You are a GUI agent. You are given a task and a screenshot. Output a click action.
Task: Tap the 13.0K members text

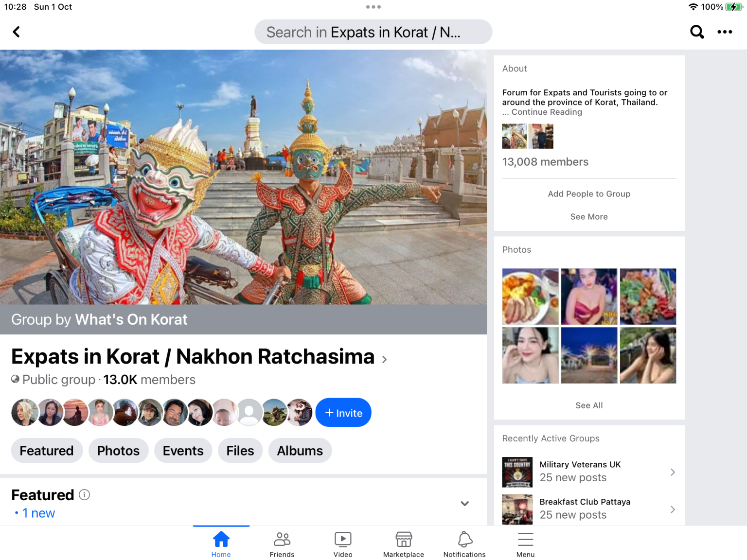[149, 380]
